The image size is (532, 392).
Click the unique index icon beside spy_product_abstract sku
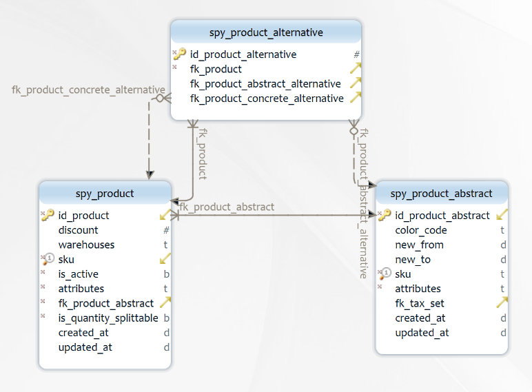tap(386, 274)
